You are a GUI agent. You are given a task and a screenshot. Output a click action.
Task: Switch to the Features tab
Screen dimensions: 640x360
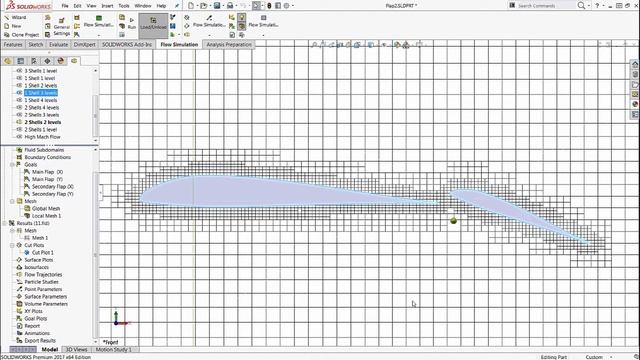13,44
